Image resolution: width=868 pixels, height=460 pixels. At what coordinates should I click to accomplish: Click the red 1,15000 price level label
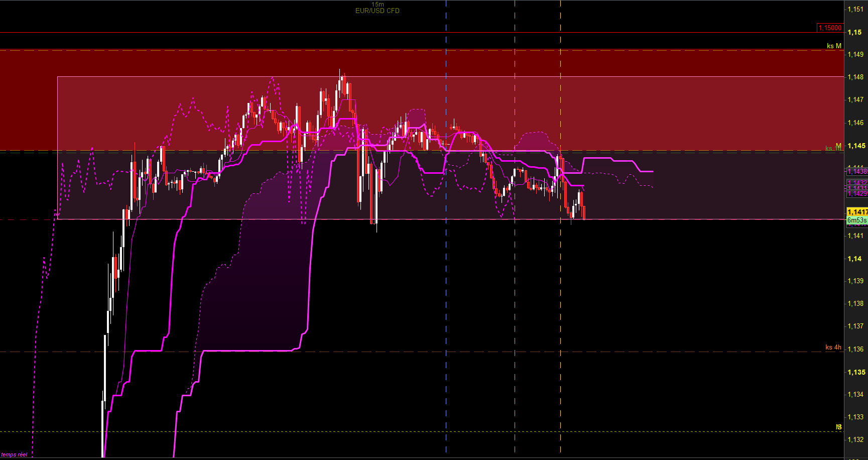830,28
